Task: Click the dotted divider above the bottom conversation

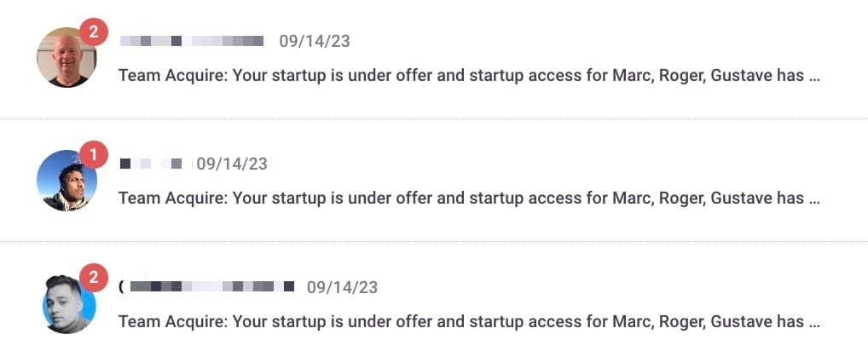Action: pos(434,241)
